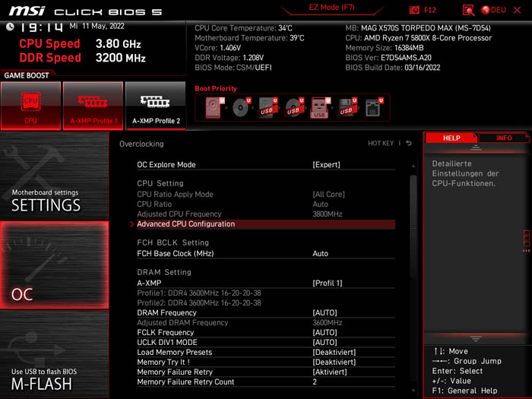
Task: Click the 'Adjusted CPU Frequency' row
Action: [266, 214]
